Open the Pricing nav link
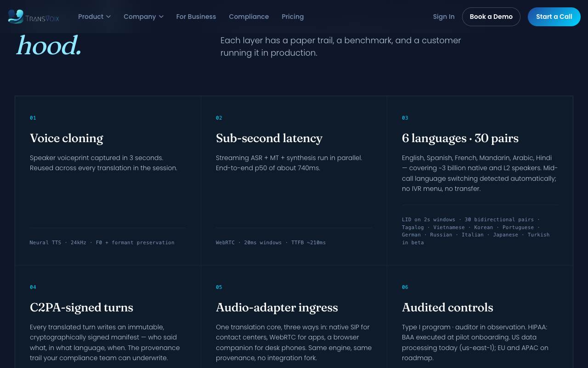The image size is (588, 368). click(293, 17)
